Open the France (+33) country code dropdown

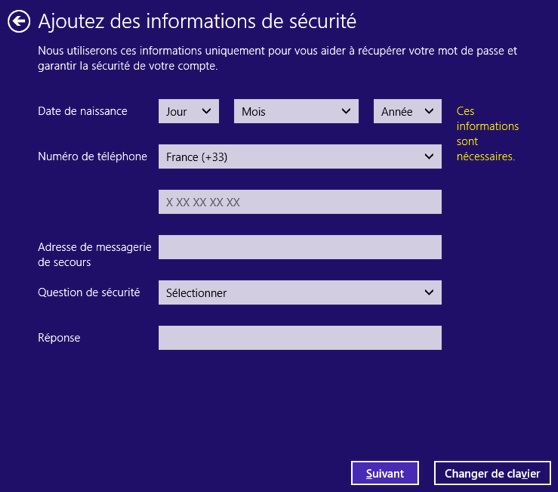300,157
